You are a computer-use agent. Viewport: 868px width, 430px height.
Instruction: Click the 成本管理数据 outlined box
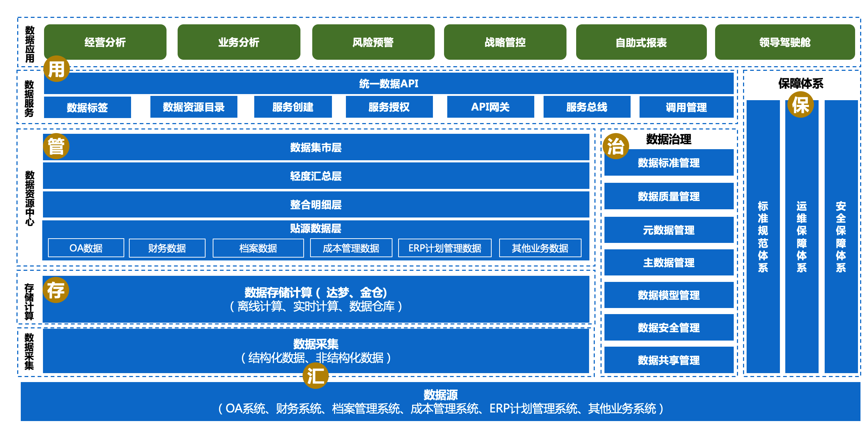point(351,248)
